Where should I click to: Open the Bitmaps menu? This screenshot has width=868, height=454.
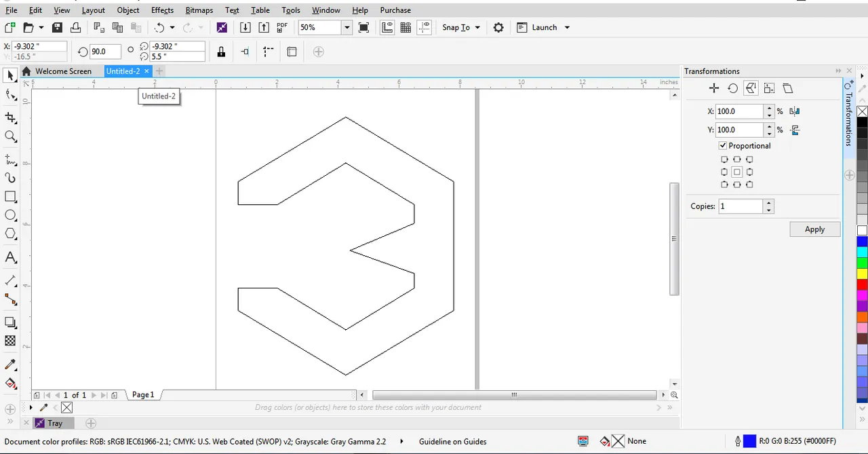199,10
